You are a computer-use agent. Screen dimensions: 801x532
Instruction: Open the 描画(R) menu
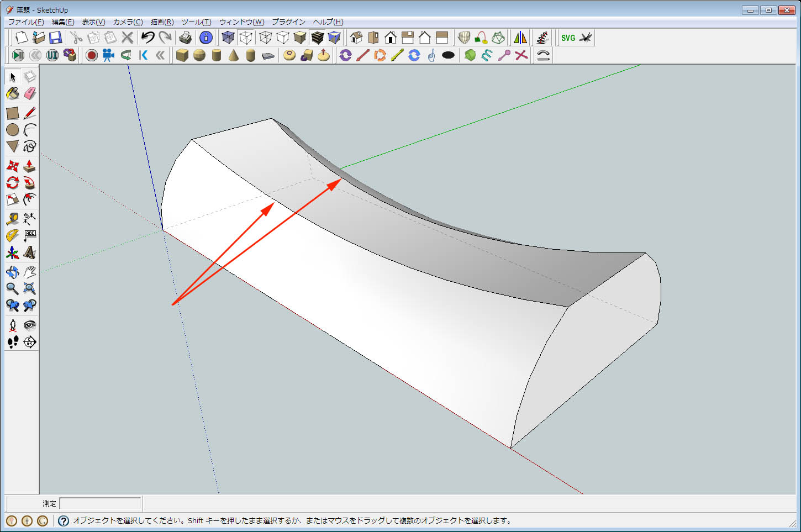[162, 22]
